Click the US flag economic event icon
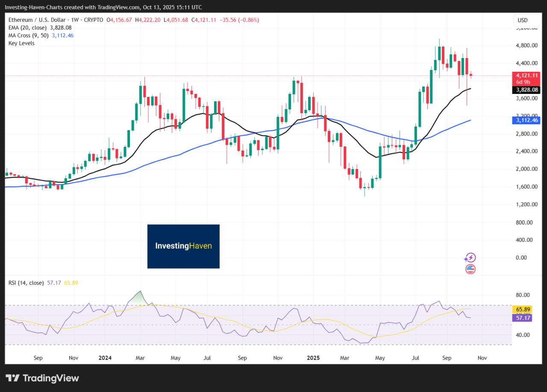Screen dimensions: 547x392 click(470, 269)
